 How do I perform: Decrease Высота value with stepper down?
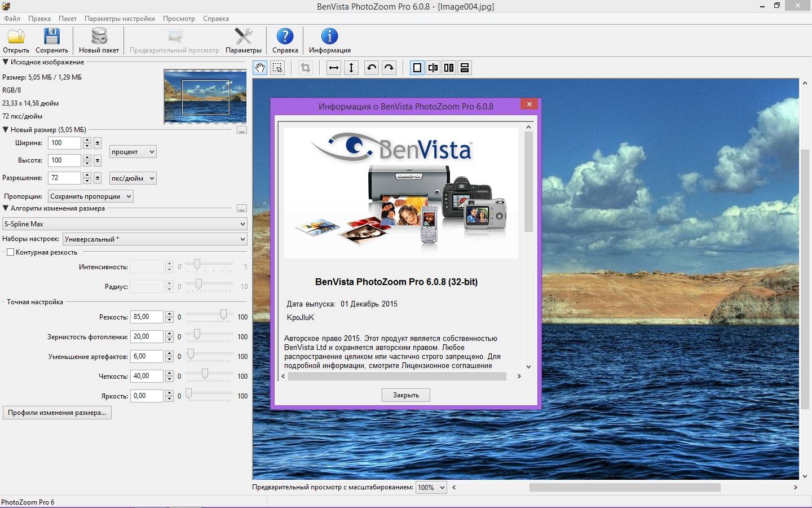(x=87, y=164)
